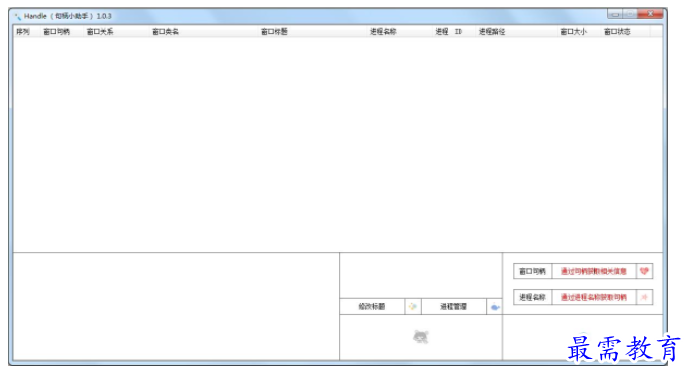Sort by 进程名称 column header in table
The image size is (689, 380).
399,32
